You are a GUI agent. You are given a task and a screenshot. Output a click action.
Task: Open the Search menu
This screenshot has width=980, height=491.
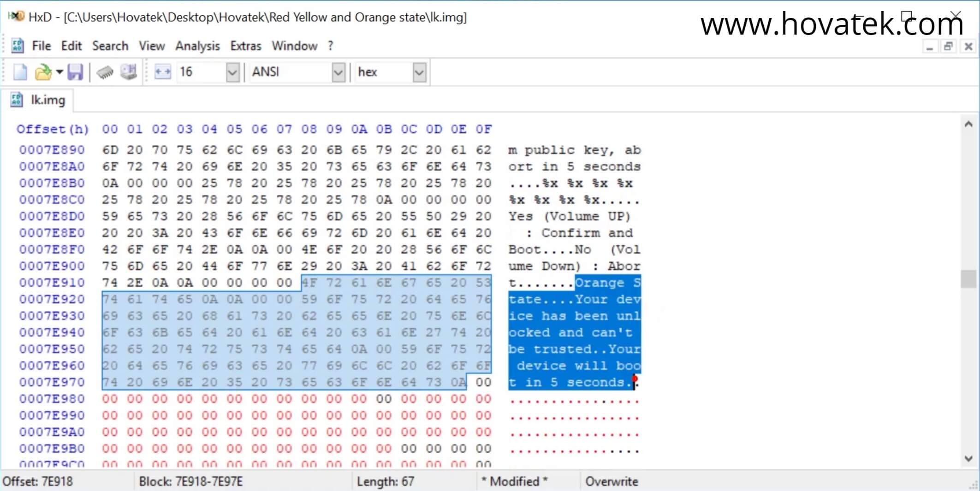(110, 46)
